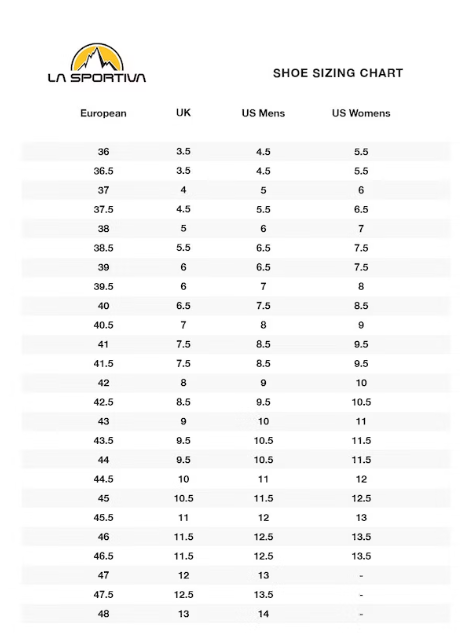Click US Womens value 10 cell

coord(361,383)
